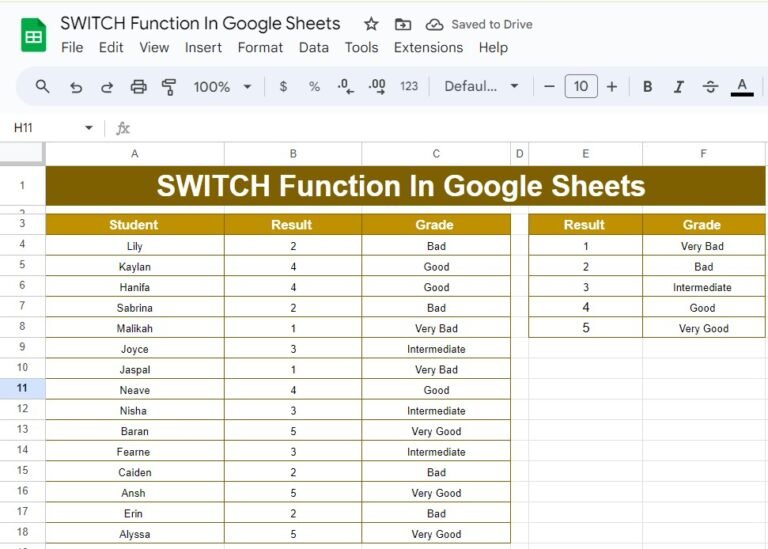Image resolution: width=768 pixels, height=549 pixels.
Task: Select the Student header cell
Action: pos(135,225)
